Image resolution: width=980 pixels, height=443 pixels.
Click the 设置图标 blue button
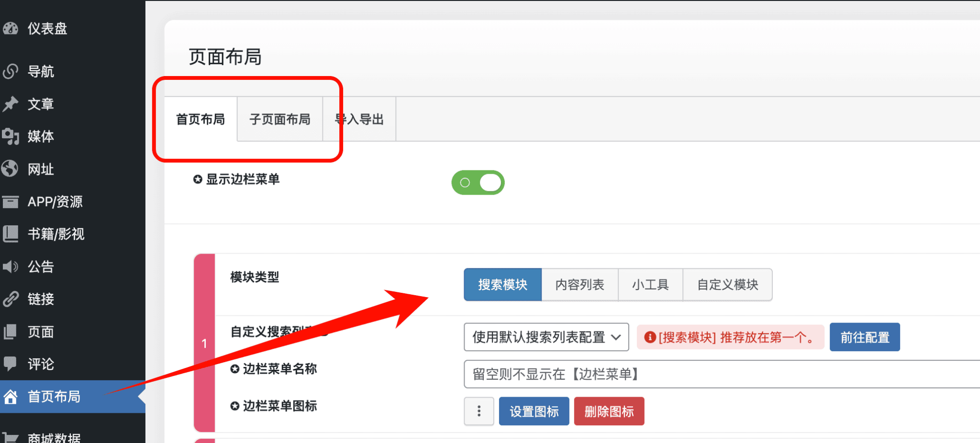534,411
